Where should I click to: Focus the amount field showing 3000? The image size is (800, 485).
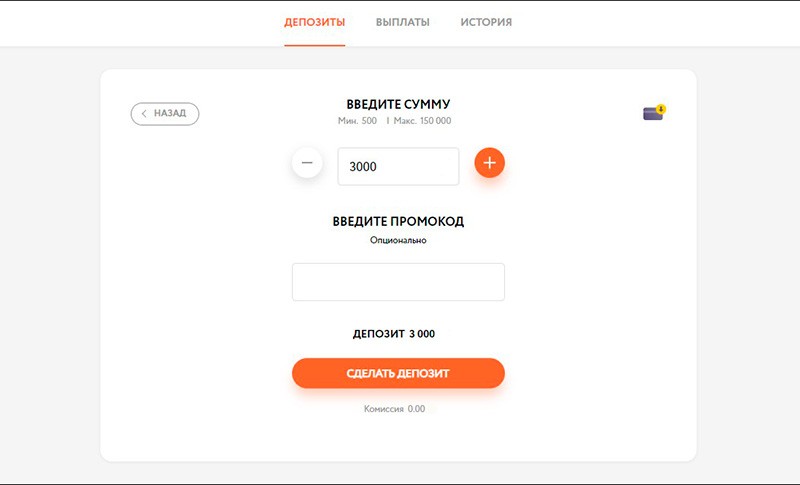(398, 167)
